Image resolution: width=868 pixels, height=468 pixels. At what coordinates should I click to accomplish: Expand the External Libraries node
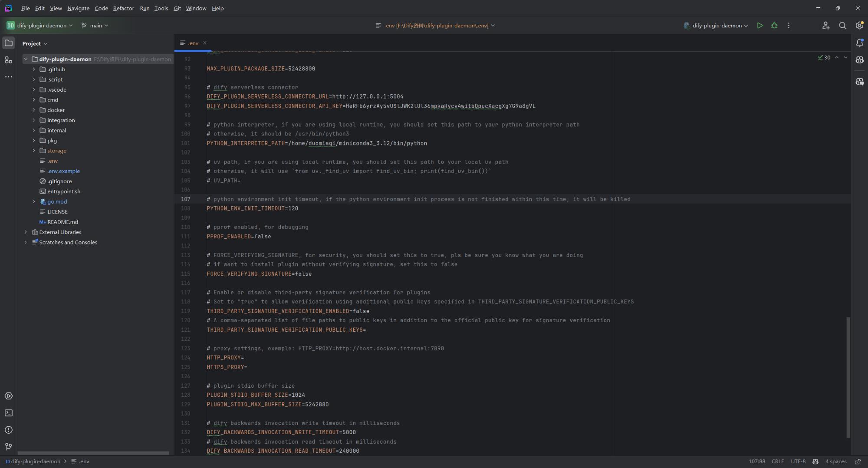[26, 232]
